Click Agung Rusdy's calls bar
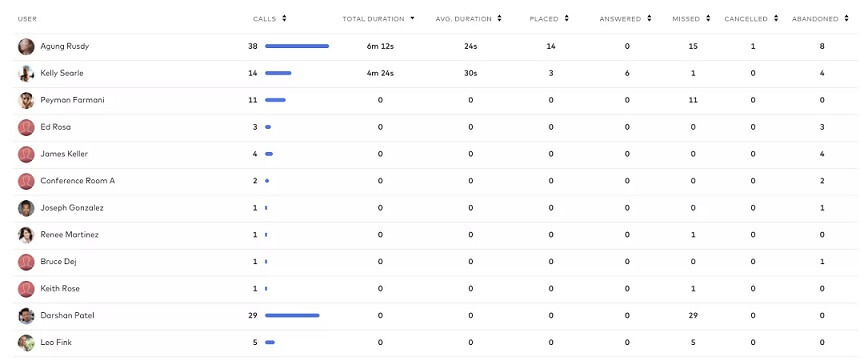860x361 pixels. (297, 46)
